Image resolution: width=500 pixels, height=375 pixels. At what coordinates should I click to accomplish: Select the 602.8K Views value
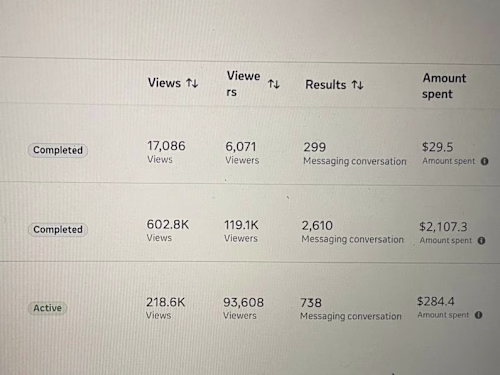tap(168, 230)
